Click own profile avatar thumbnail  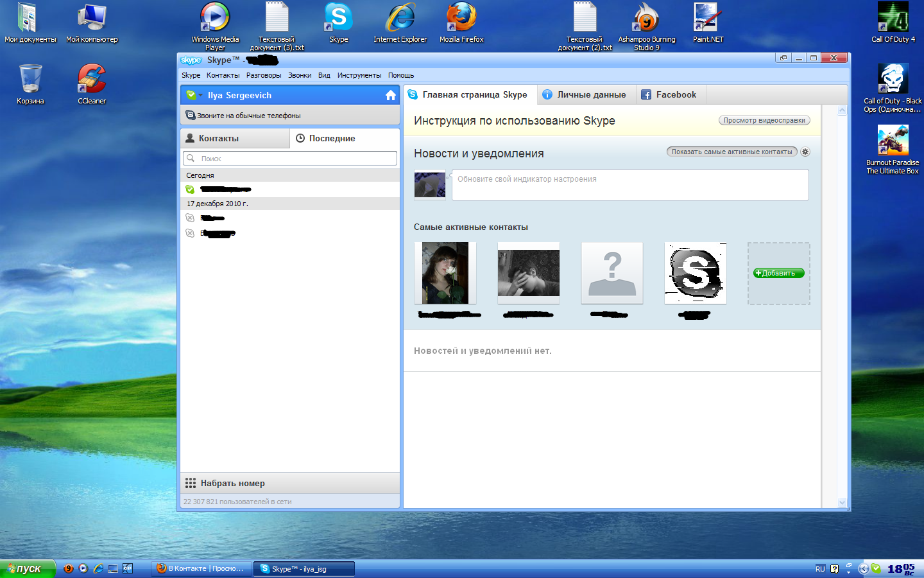pyautogui.click(x=430, y=184)
